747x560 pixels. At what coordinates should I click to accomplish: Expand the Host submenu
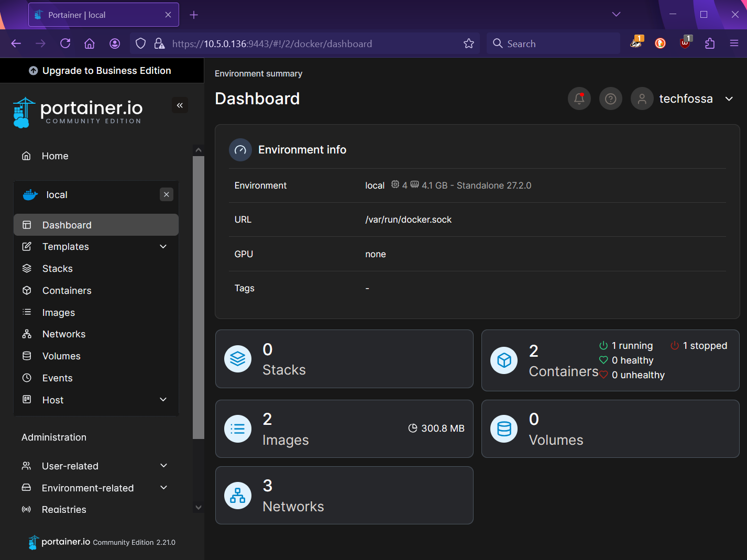(x=163, y=400)
